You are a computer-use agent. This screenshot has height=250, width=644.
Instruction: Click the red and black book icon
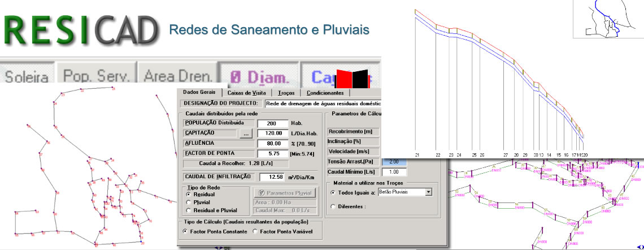pos(352,78)
